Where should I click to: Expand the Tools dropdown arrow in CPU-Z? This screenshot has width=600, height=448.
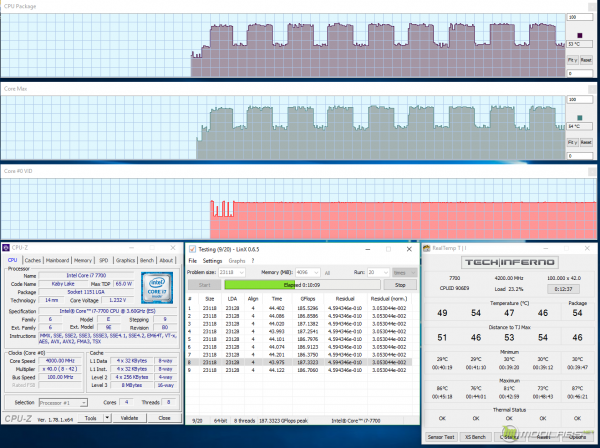pyautogui.click(x=108, y=418)
